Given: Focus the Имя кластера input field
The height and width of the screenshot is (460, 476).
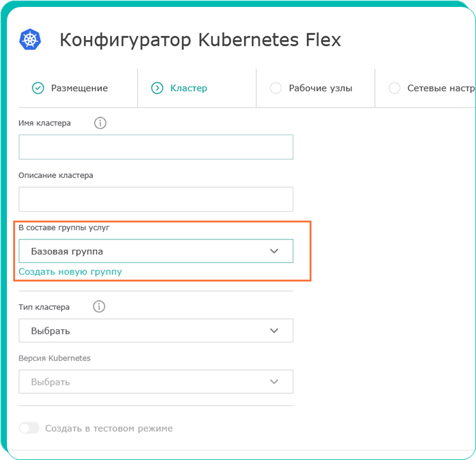Looking at the screenshot, I should tap(156, 147).
